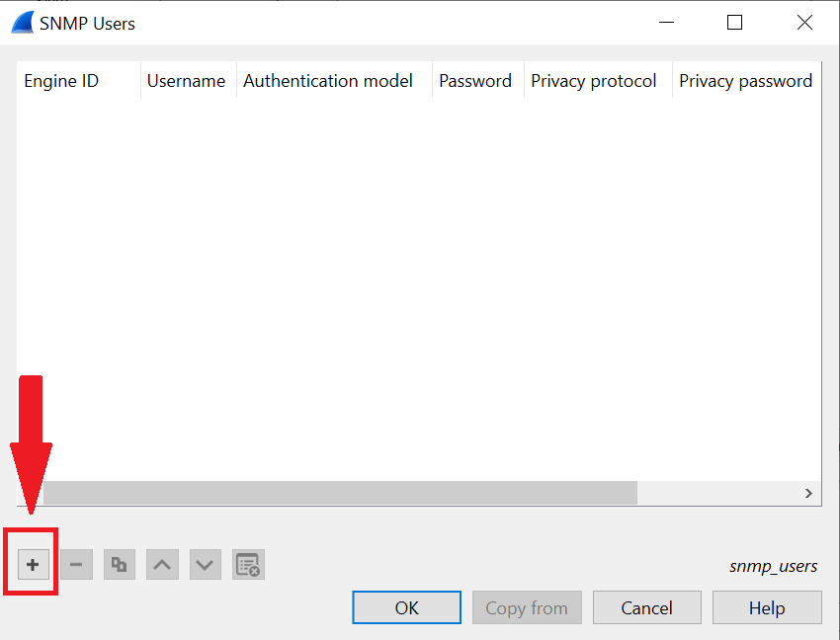The image size is (840, 640).
Task: Open the Copy from menu
Action: pos(527,607)
